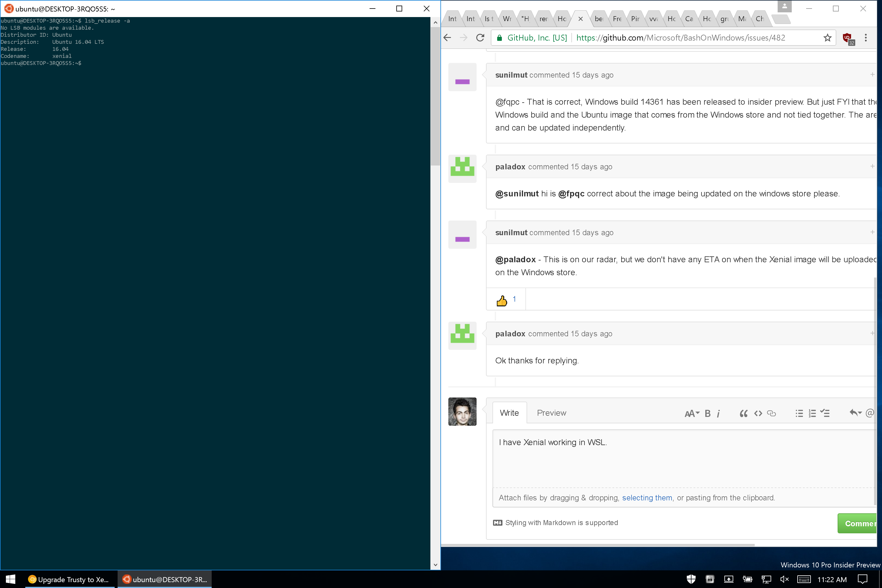Click the font size dropdown AA in editor toolbar
882x588 pixels.
point(692,412)
